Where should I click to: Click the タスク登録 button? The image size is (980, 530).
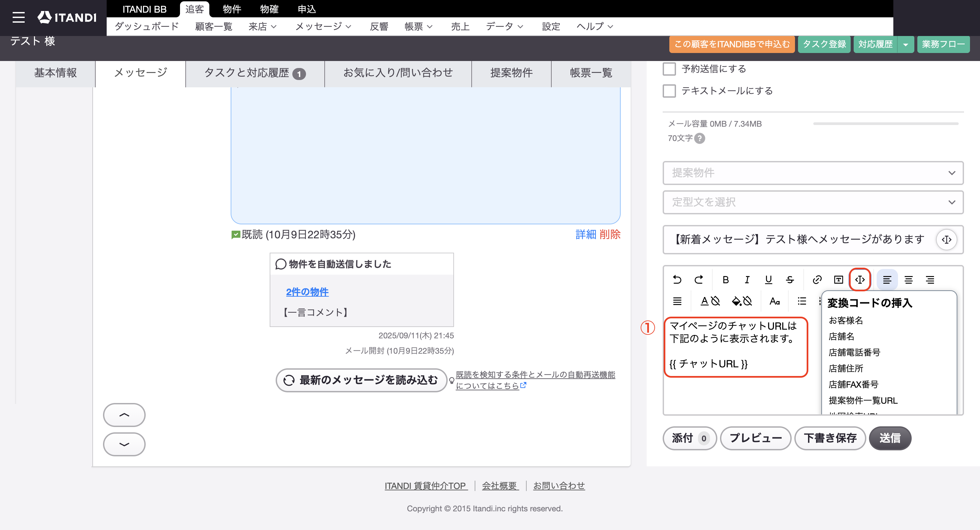824,45
